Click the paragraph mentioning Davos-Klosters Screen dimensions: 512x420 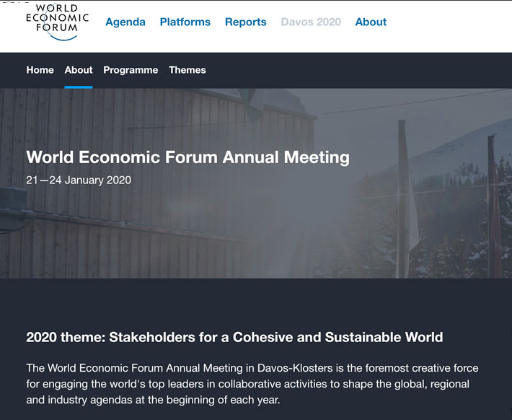[x=252, y=384]
